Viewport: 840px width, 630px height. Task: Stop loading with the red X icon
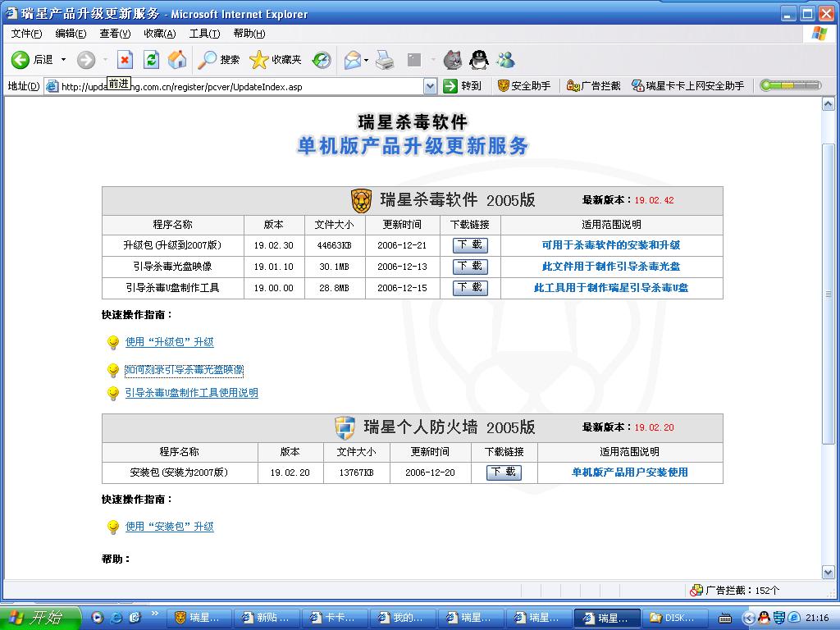tap(125, 59)
